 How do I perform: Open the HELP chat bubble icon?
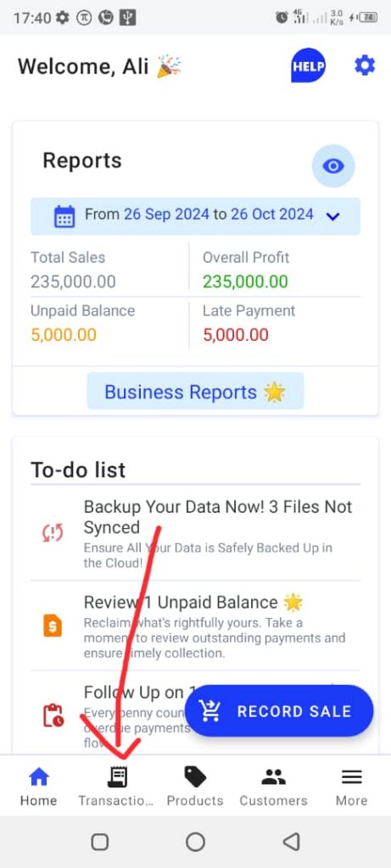(308, 66)
